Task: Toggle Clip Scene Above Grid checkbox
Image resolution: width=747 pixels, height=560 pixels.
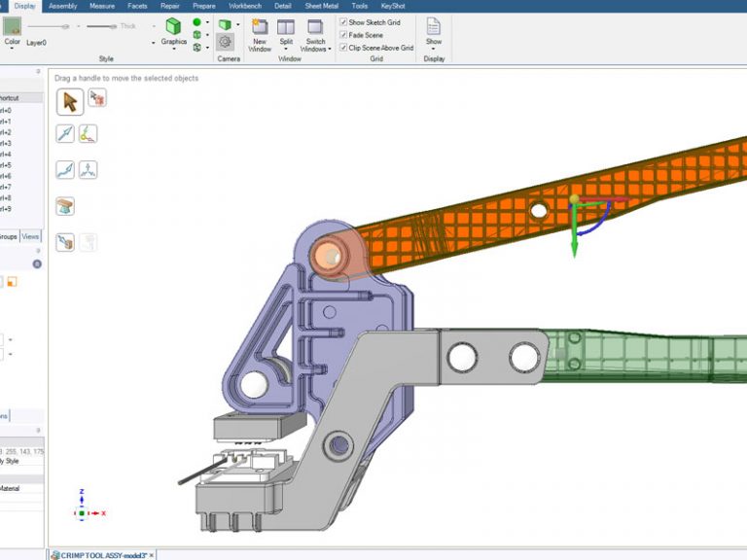Action: [x=343, y=48]
